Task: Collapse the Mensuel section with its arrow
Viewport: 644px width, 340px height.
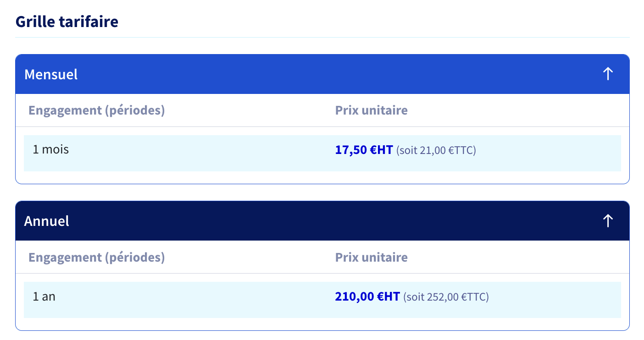Action: [x=608, y=74]
